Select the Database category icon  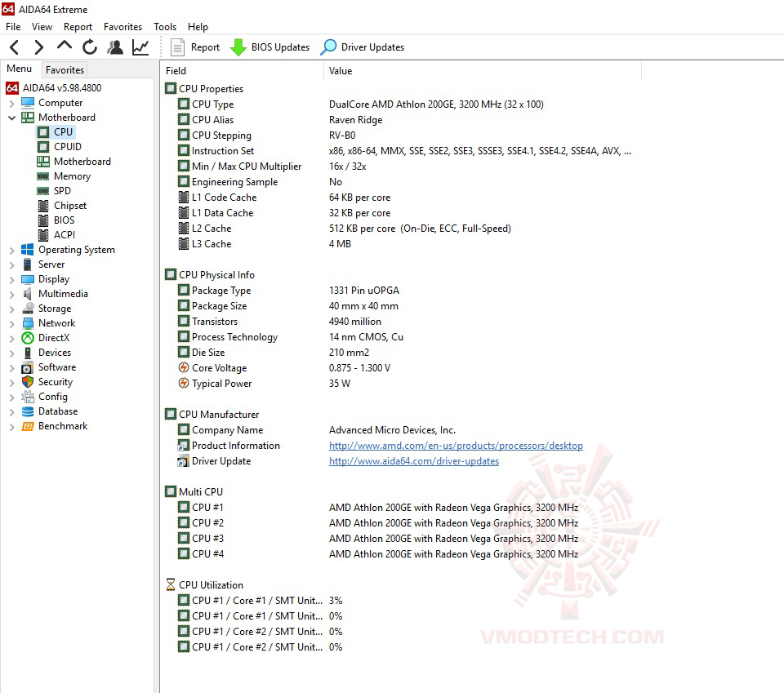[x=28, y=411]
